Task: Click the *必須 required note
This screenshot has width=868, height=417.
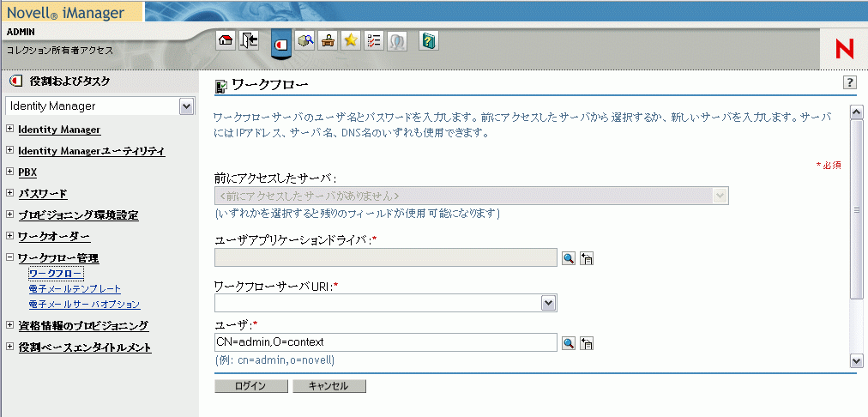Action: (x=829, y=165)
